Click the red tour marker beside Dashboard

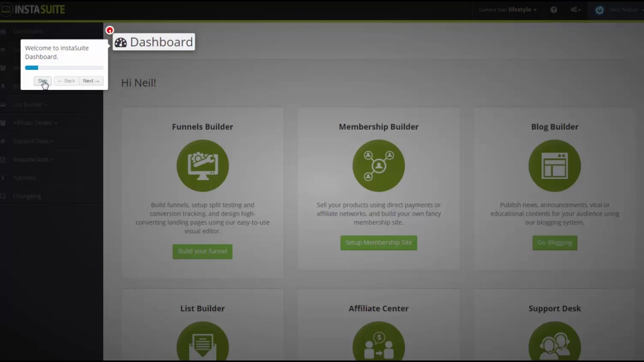[110, 30]
